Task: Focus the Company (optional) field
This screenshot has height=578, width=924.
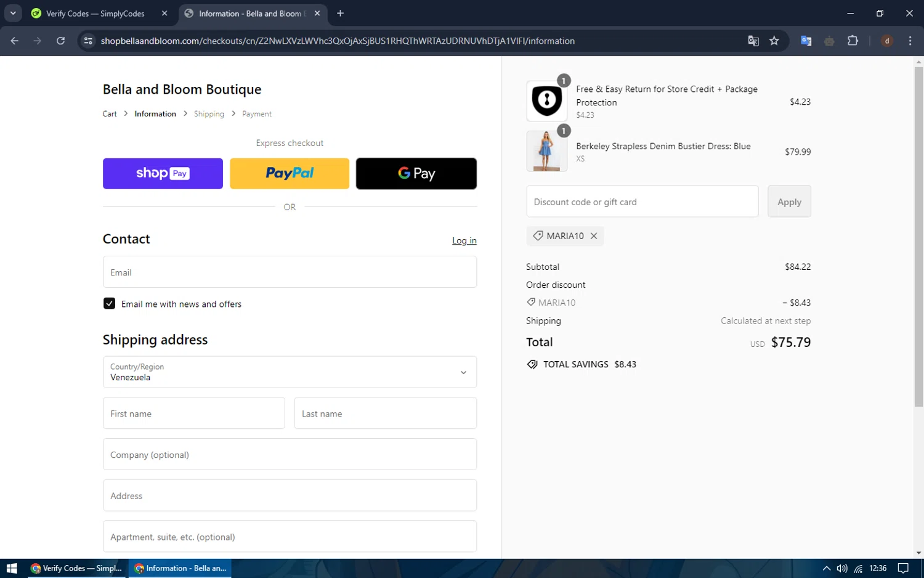Action: tap(290, 455)
